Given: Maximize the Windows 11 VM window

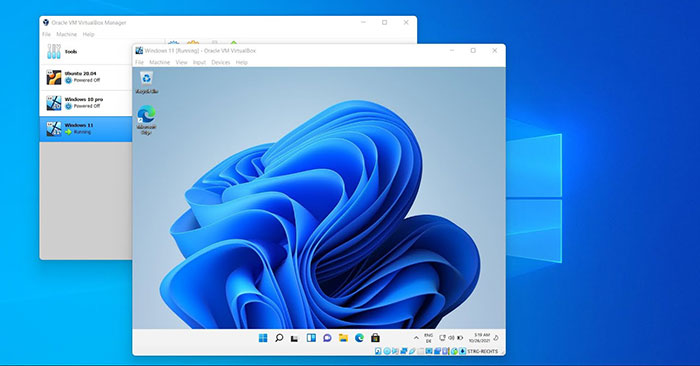Looking at the screenshot, I should [473, 50].
